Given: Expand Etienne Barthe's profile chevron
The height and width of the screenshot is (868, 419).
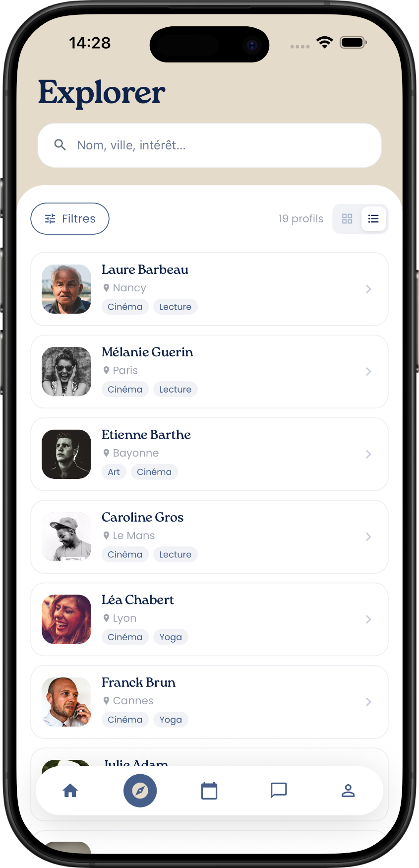Looking at the screenshot, I should coord(368,454).
